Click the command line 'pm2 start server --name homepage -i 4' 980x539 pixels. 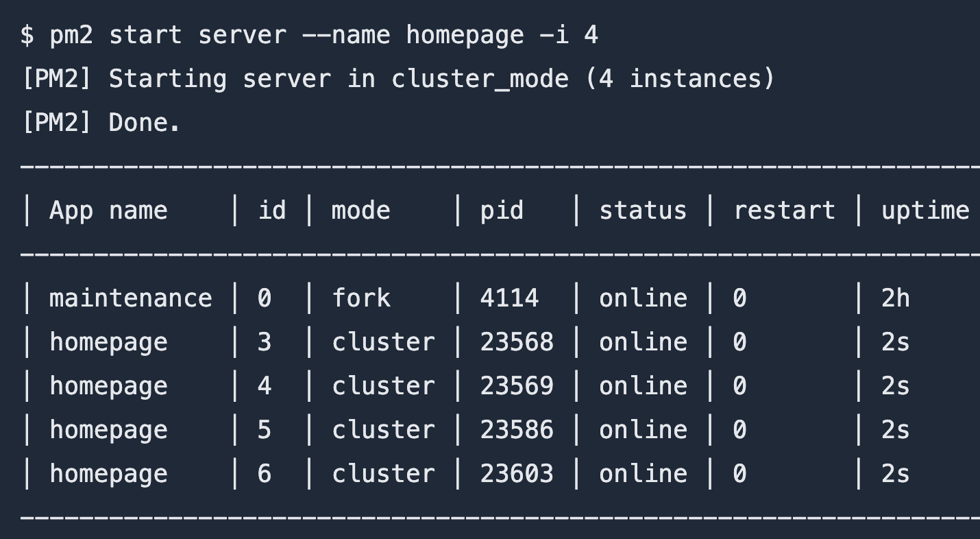click(x=324, y=35)
